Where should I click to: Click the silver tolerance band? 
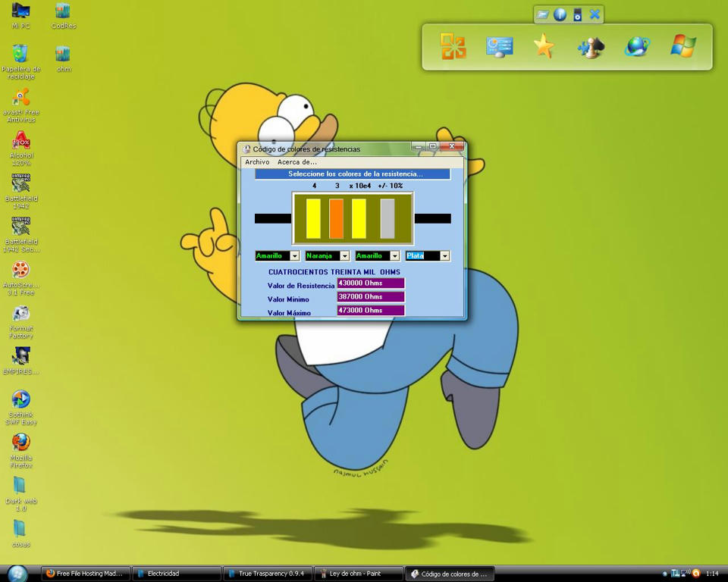click(x=388, y=218)
